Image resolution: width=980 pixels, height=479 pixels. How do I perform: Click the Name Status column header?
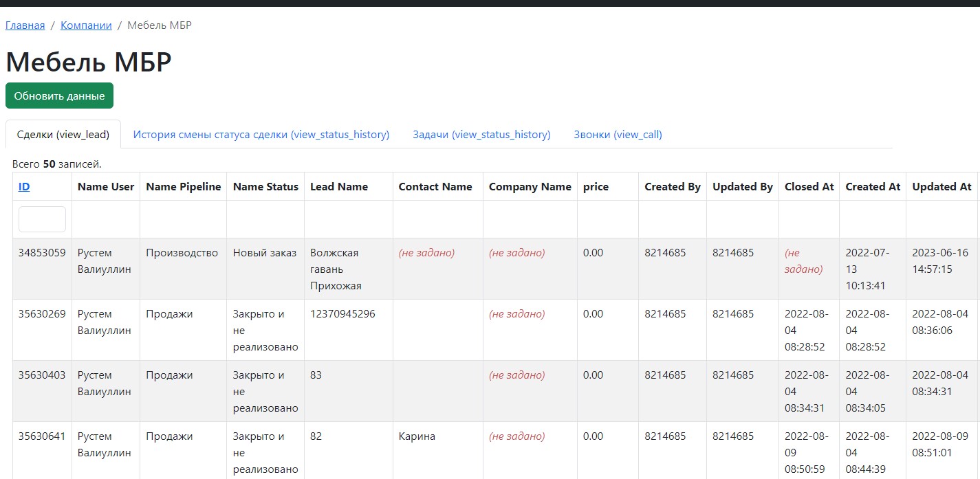click(x=265, y=187)
